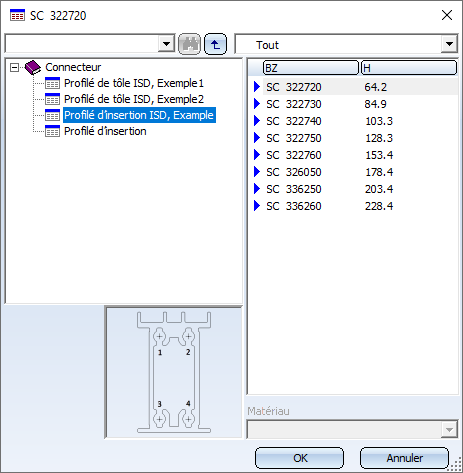Select the Connecteur root node label
The image size is (463, 473).
point(73,67)
